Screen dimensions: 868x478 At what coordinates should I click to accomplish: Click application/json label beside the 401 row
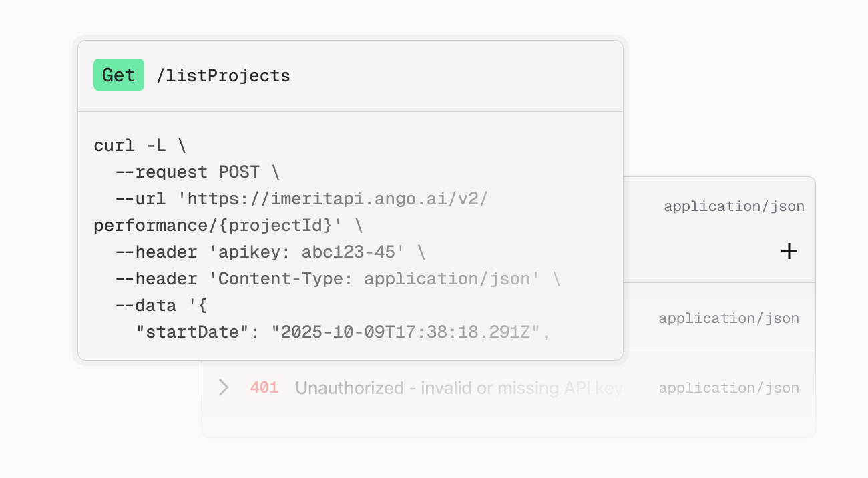pyautogui.click(x=728, y=388)
